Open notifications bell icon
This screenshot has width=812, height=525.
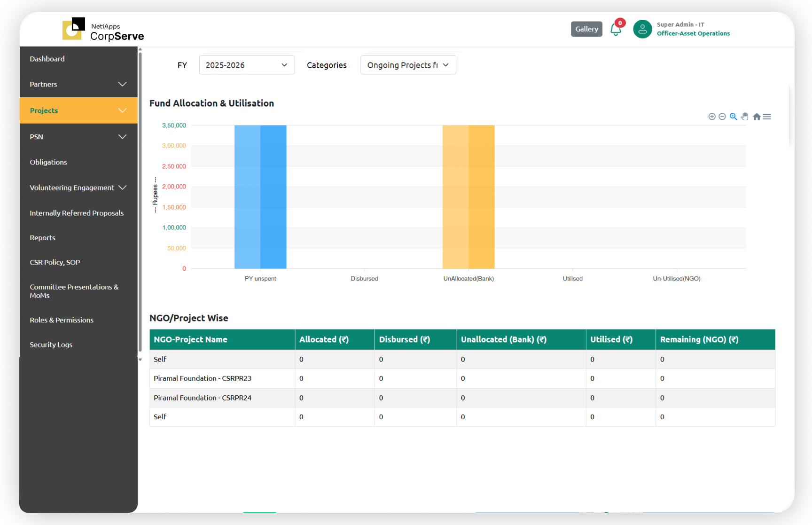click(616, 30)
